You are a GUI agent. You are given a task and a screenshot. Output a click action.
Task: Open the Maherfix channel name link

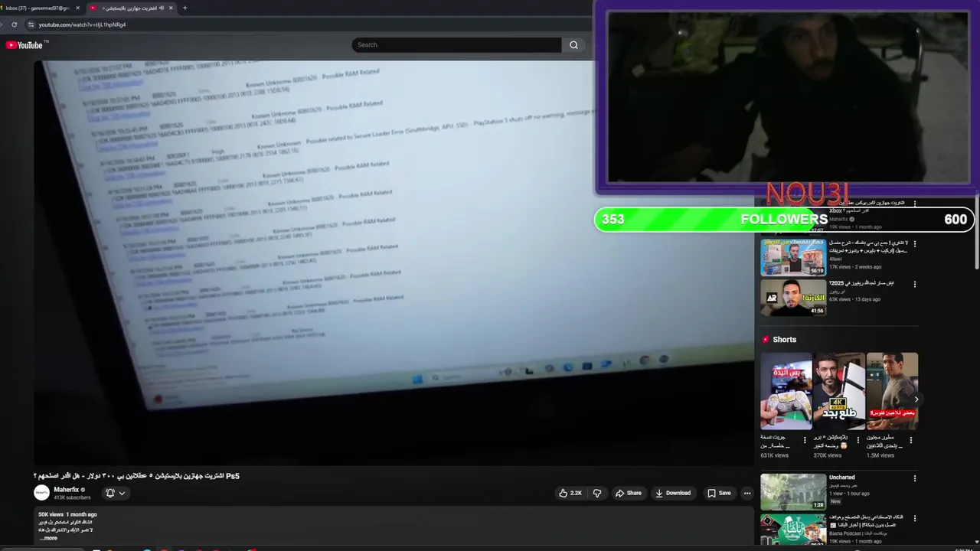(x=67, y=490)
